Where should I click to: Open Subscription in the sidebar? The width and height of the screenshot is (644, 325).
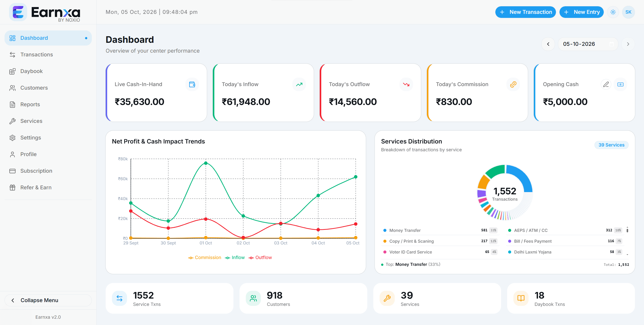pos(48,171)
